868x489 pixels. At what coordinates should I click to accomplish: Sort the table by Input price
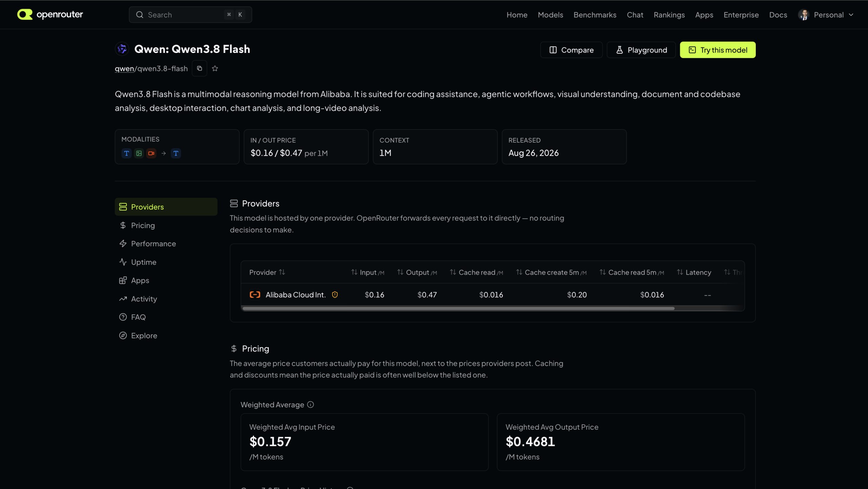[368, 272]
